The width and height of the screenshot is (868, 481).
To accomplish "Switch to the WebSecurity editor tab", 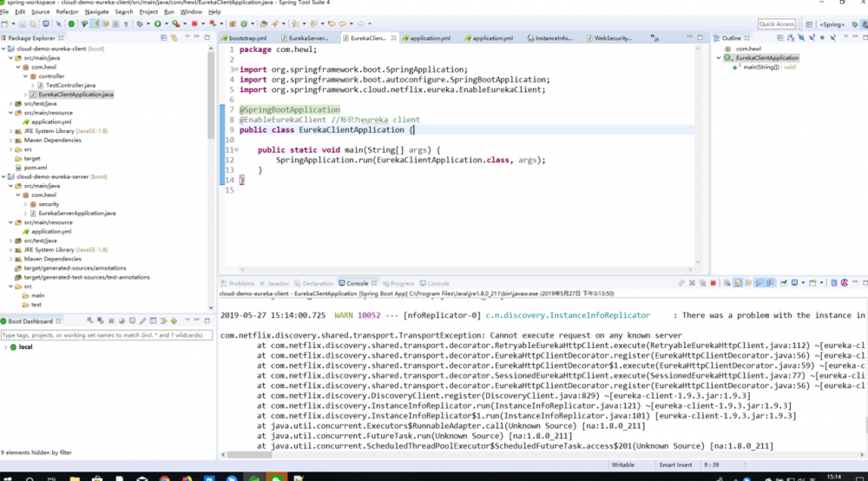I will tap(612, 38).
